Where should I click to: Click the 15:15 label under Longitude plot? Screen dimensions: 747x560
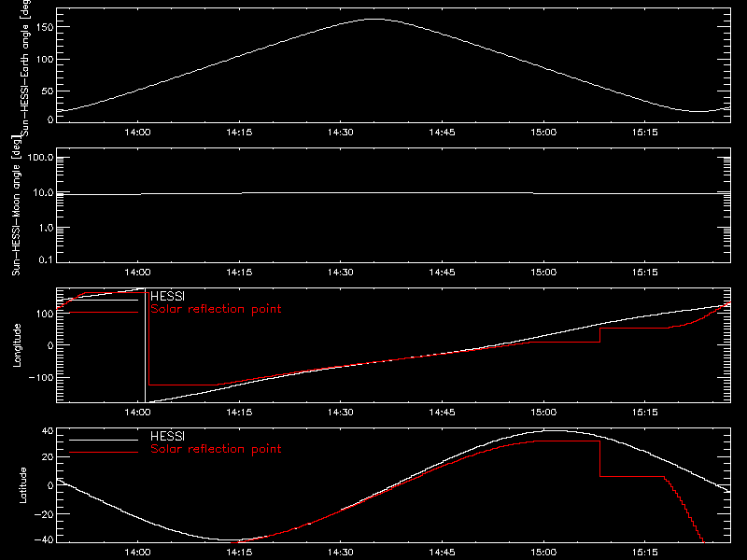click(645, 413)
